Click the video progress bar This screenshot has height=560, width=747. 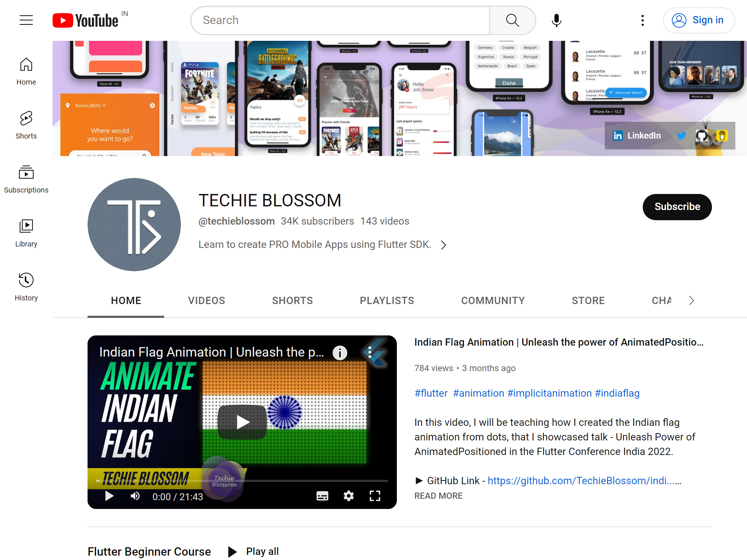click(242, 481)
